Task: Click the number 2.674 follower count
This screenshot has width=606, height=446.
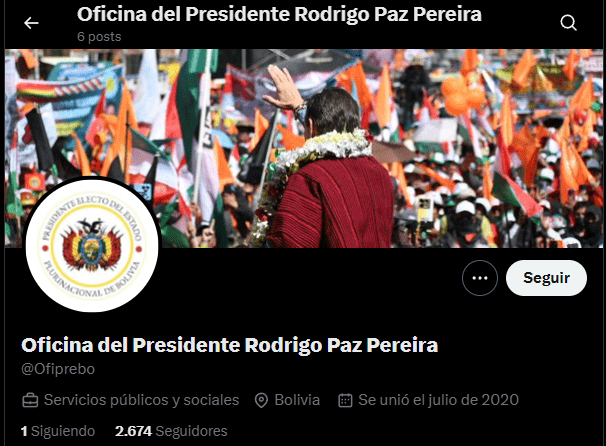Action: (x=133, y=431)
